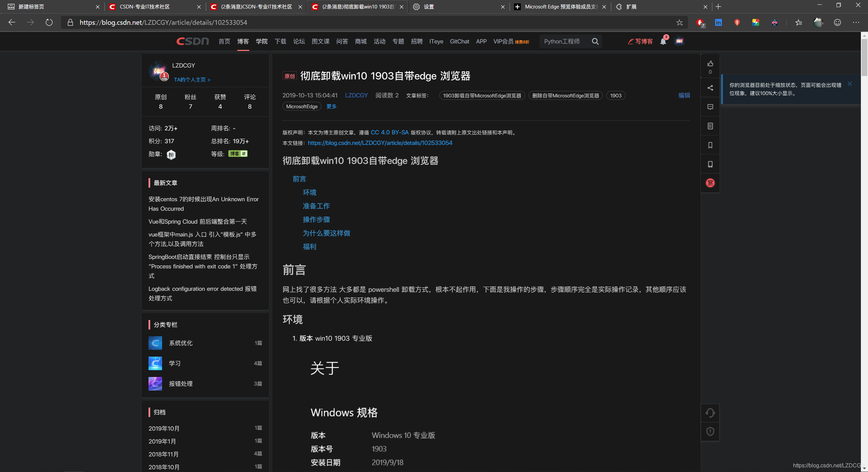
Task: Click the customer service headset icon
Action: [710, 413]
